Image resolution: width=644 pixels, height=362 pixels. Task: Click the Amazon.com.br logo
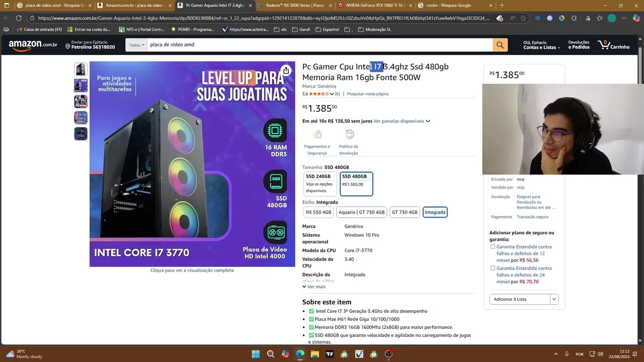33,45
